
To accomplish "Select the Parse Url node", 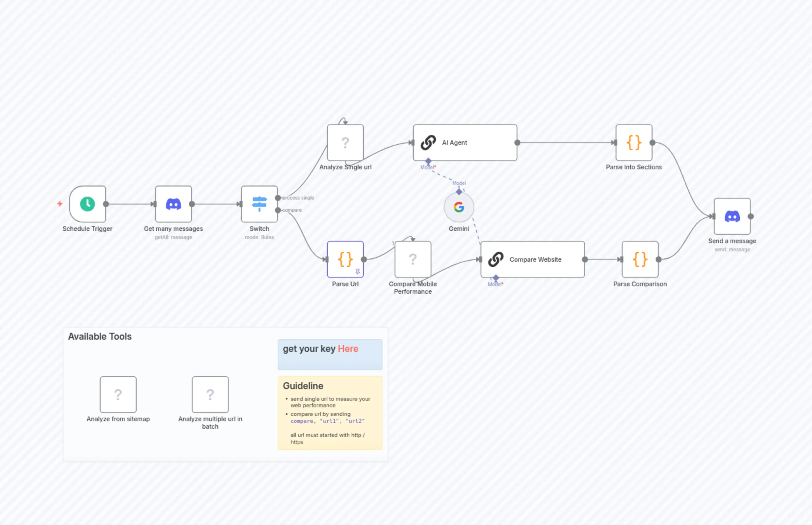I will tap(345, 259).
